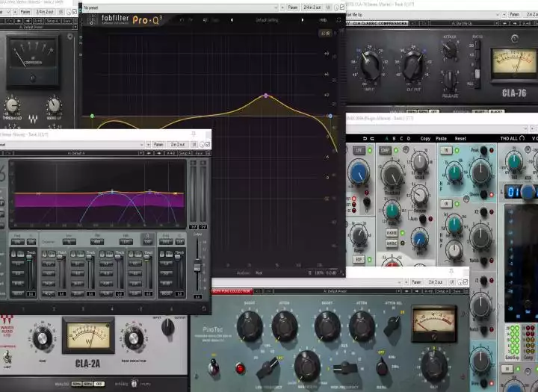The image size is (538, 392).
Task: Click Paste in the channel strip toolbar
Action: coord(442,139)
